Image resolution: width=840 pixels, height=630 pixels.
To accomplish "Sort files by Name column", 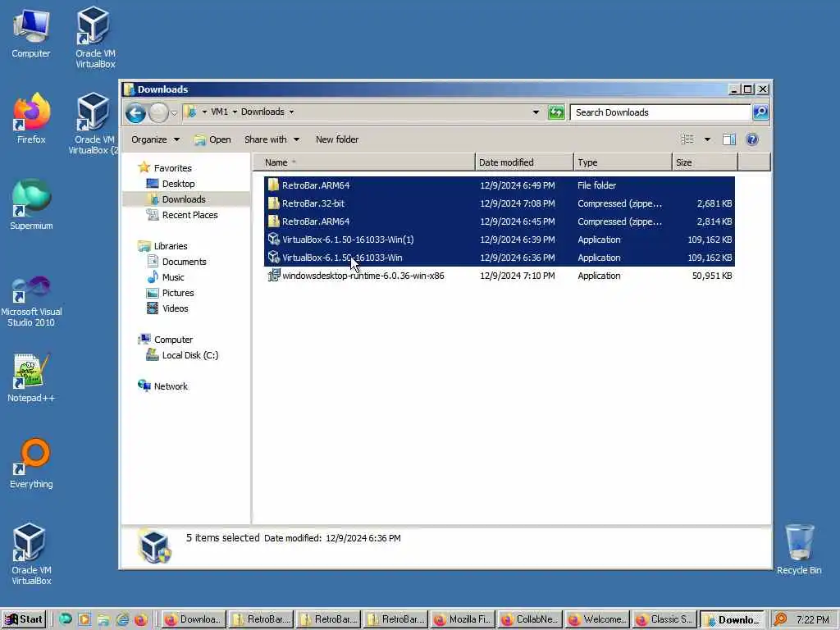I will (x=363, y=162).
